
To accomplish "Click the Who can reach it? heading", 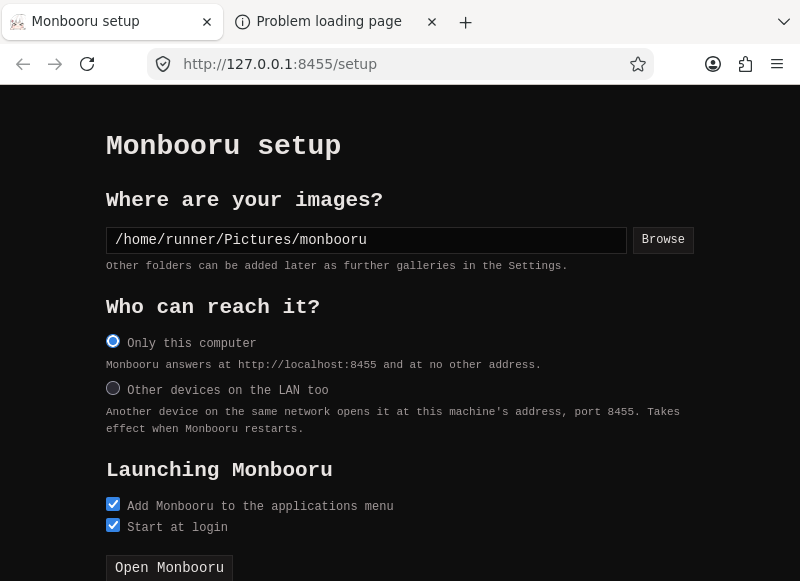I will click(x=213, y=307).
